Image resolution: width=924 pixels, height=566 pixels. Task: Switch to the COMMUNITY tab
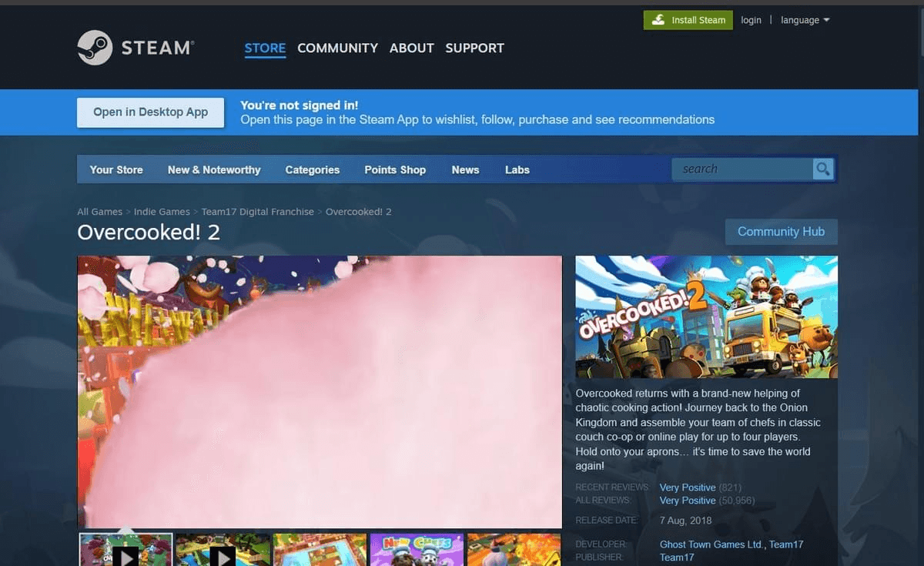tap(337, 48)
